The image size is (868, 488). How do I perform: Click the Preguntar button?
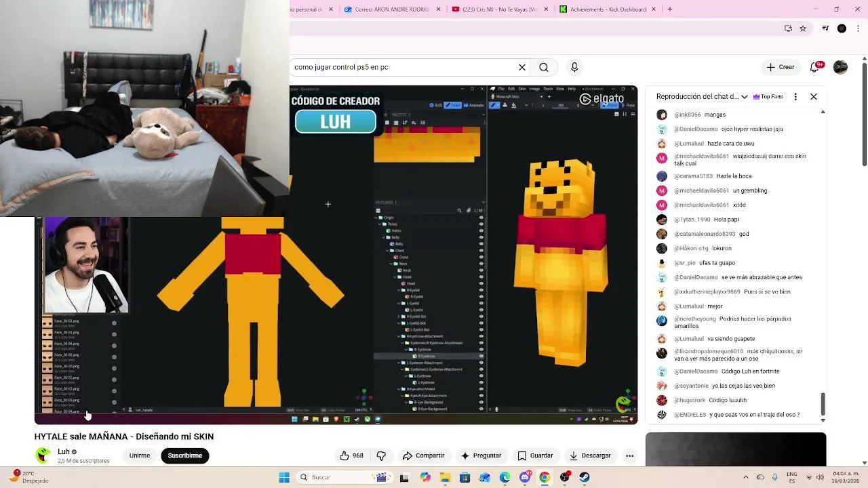[481, 455]
